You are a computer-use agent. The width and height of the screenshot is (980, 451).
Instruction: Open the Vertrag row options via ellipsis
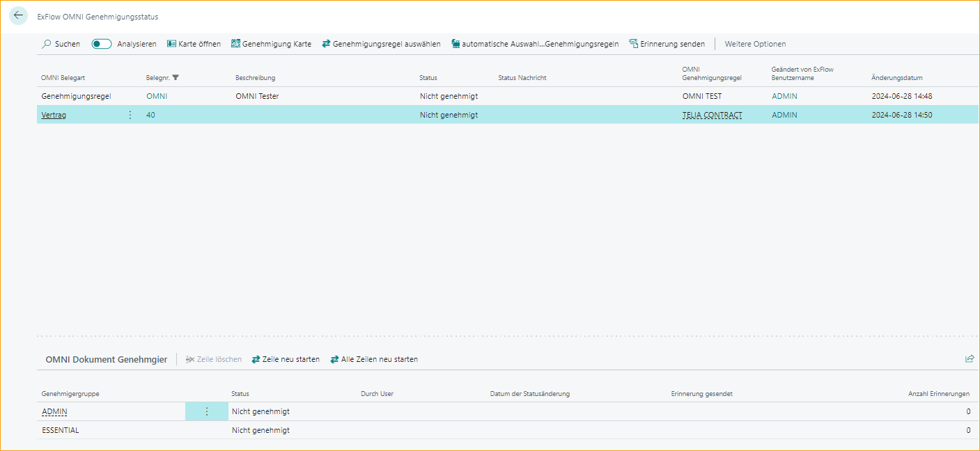[130, 115]
